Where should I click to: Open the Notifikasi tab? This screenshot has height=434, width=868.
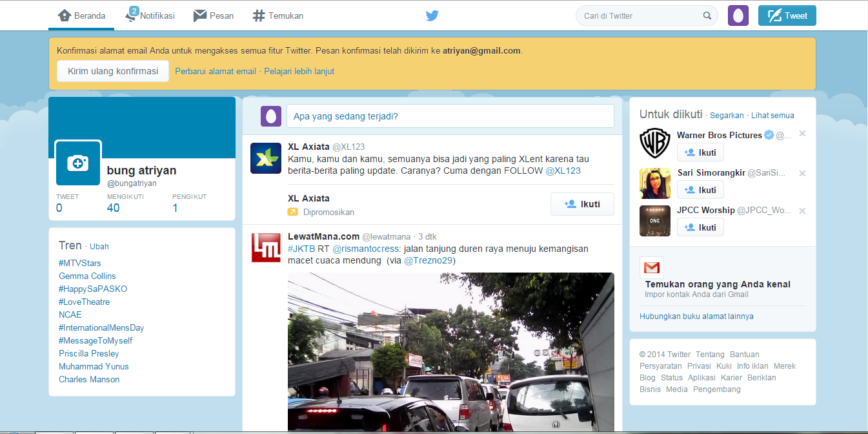click(150, 15)
